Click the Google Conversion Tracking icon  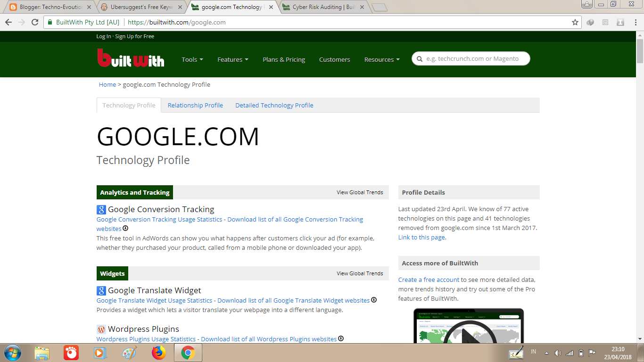(101, 210)
